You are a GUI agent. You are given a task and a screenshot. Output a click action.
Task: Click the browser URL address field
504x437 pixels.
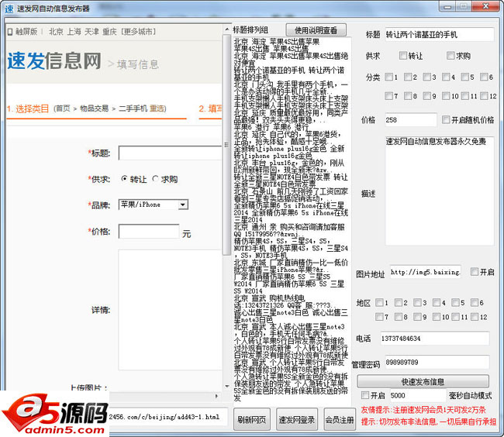tap(168, 417)
